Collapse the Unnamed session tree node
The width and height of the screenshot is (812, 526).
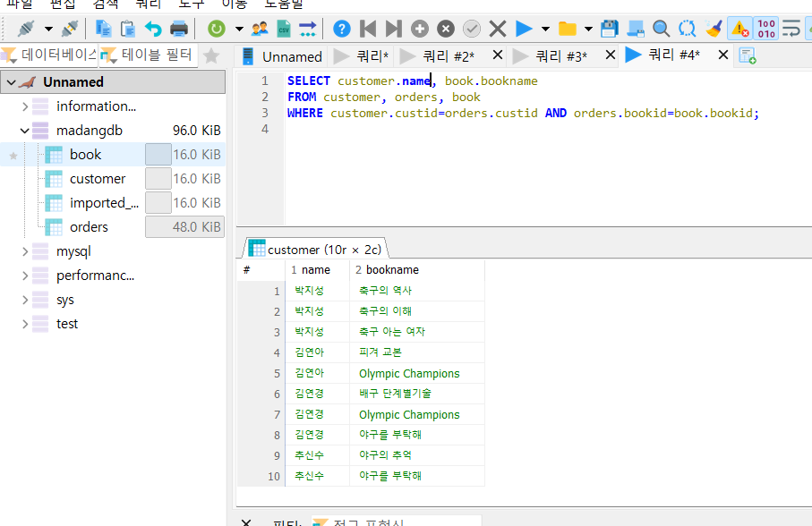(11, 82)
